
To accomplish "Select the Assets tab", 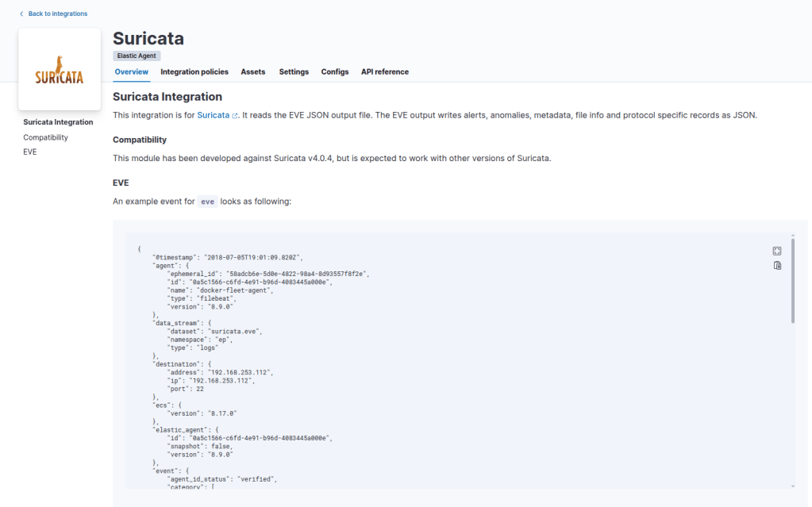I will point(253,72).
